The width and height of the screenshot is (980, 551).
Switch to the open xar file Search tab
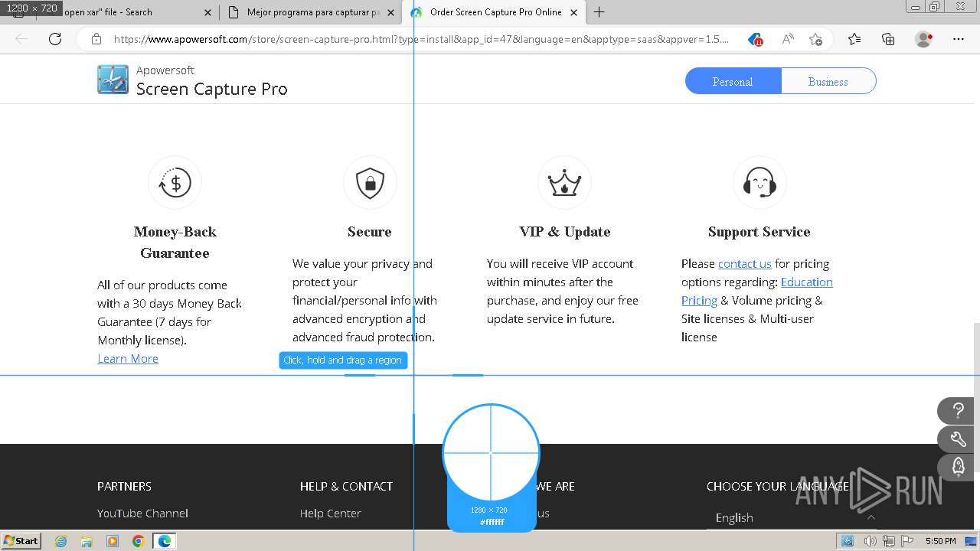(x=115, y=12)
